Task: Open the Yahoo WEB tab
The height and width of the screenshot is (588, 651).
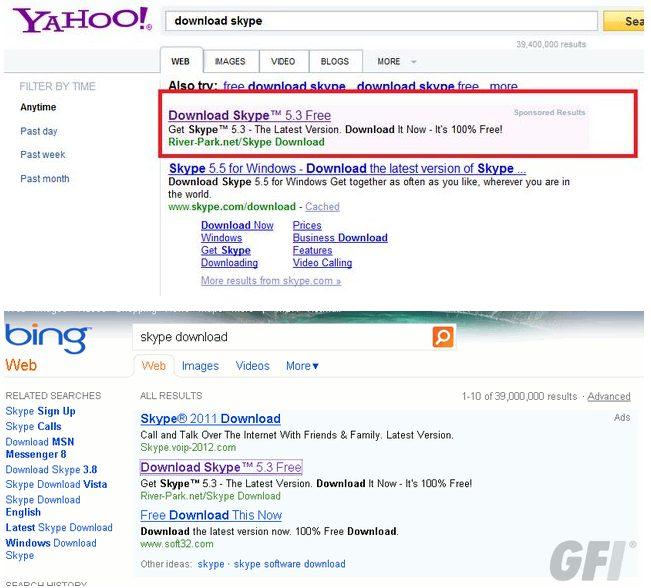Action: coord(180,61)
